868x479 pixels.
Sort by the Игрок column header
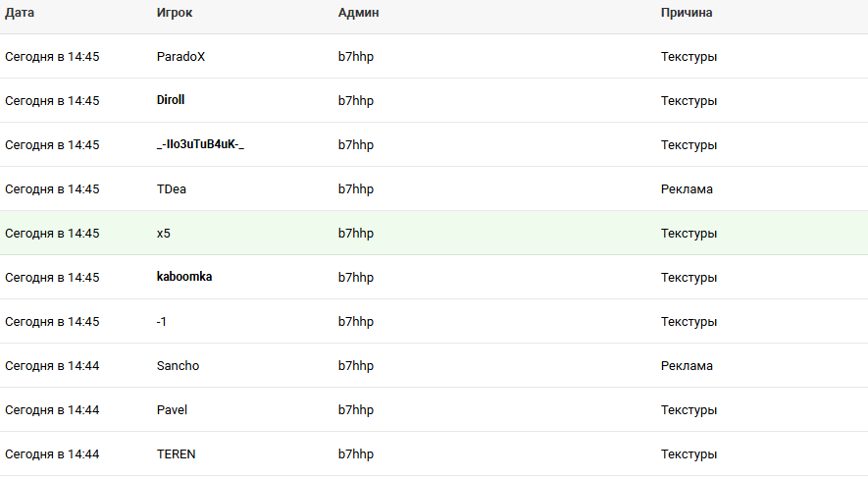pos(175,13)
